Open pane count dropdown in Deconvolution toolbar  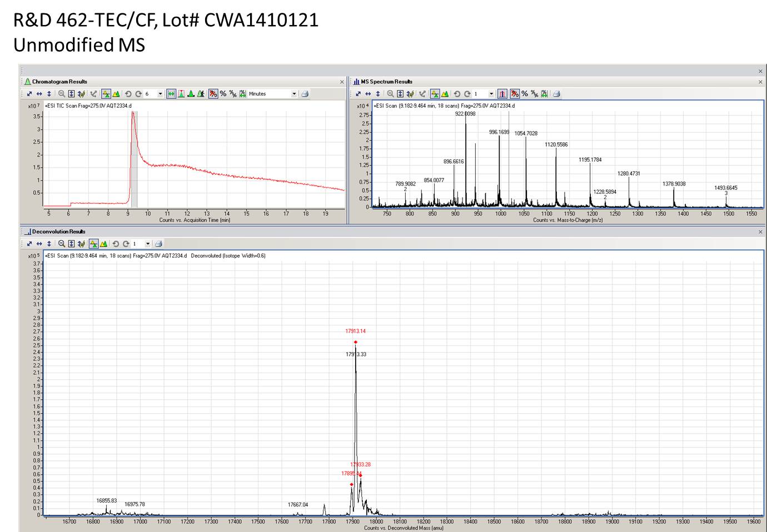pyautogui.click(x=148, y=244)
